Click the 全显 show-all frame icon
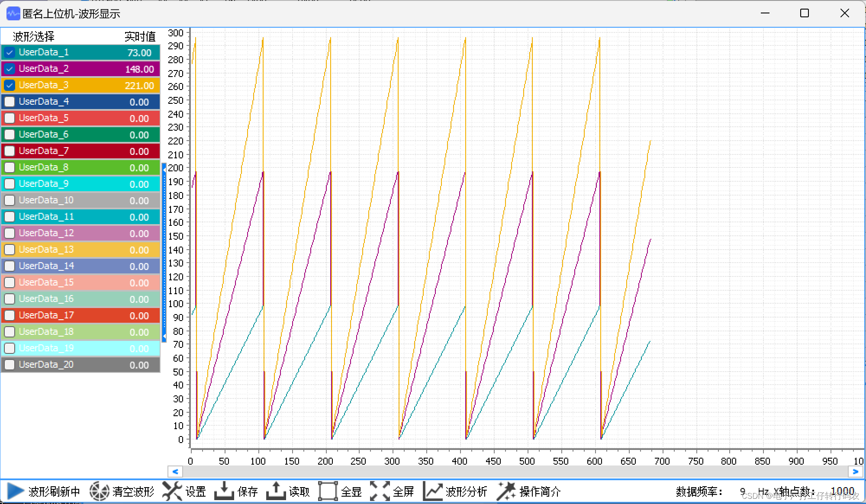The image size is (866, 504). (x=328, y=491)
